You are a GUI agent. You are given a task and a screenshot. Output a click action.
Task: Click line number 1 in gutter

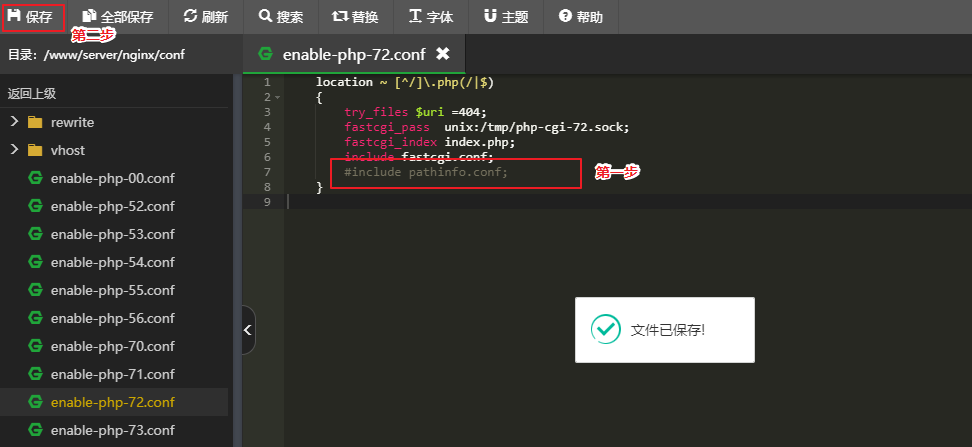coord(267,82)
